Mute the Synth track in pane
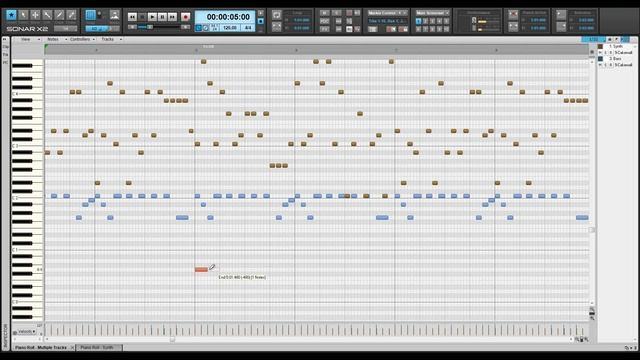The width and height of the screenshot is (640, 360). (606, 53)
